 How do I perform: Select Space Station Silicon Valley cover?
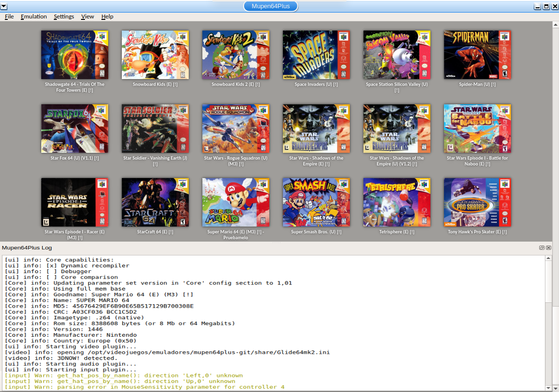point(397,54)
